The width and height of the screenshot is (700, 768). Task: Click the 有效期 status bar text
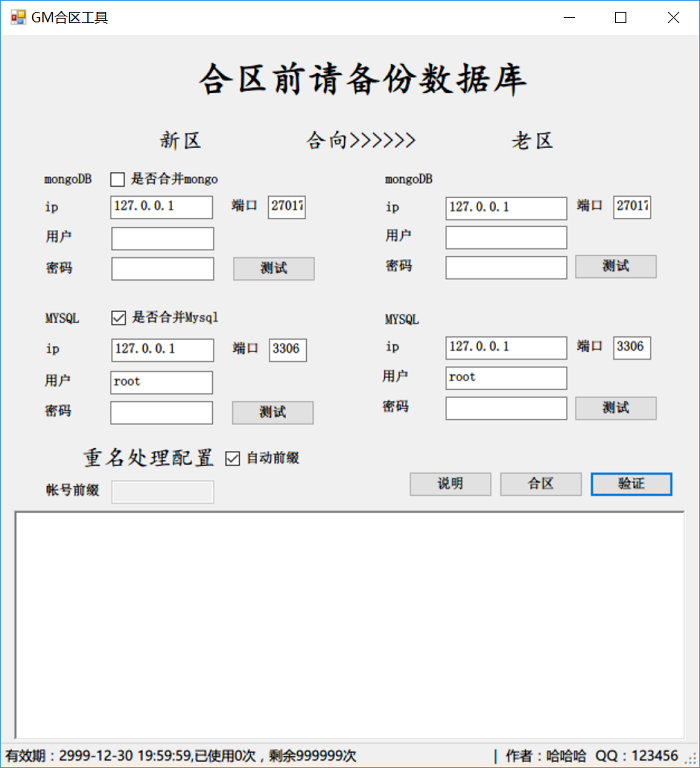tap(181, 756)
